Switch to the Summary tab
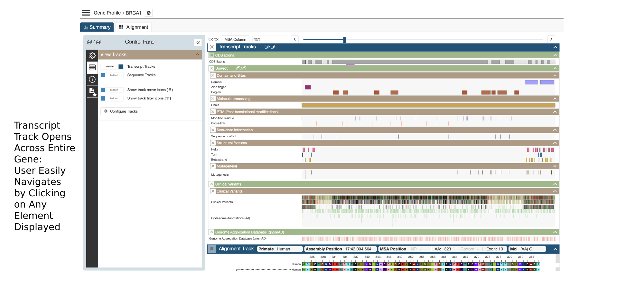The image size is (644, 282). (97, 27)
